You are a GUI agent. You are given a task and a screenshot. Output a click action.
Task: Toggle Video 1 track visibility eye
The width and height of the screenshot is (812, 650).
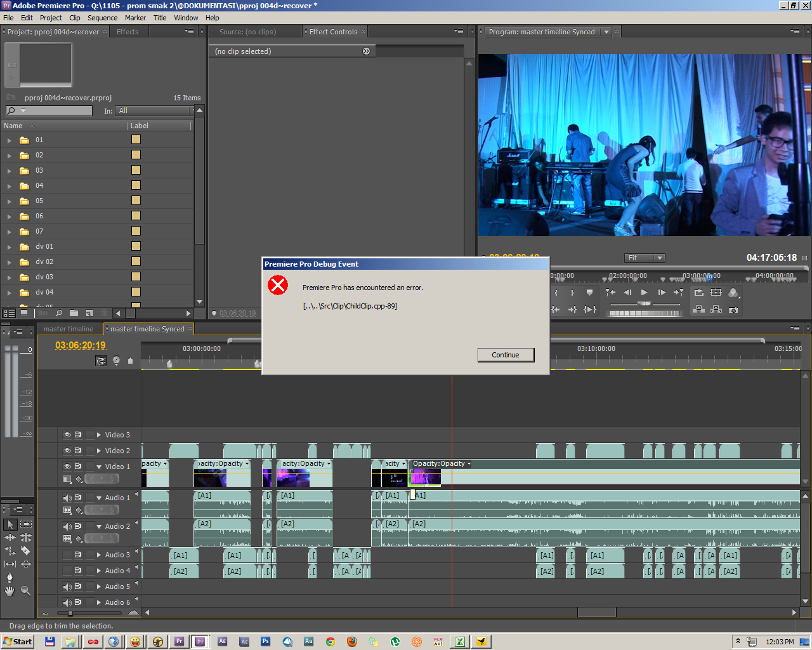67,467
